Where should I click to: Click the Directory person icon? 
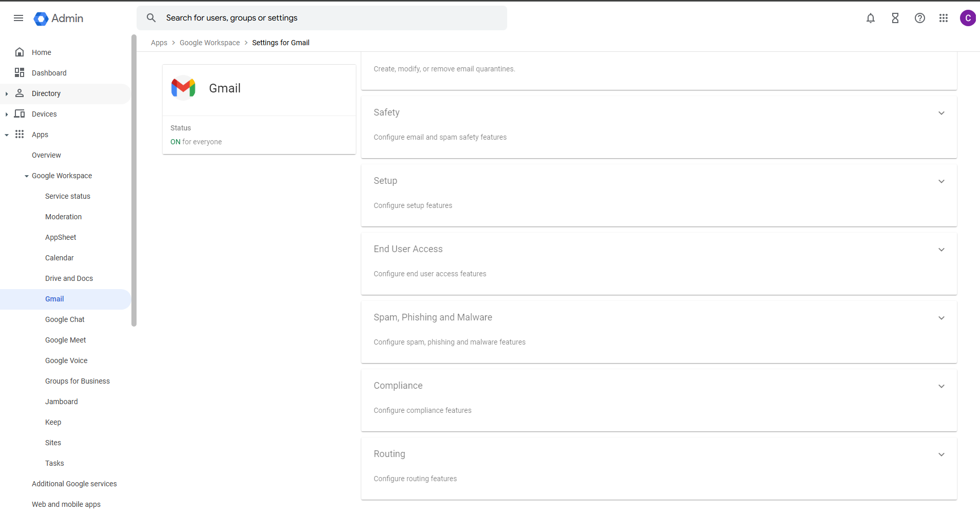coord(20,93)
